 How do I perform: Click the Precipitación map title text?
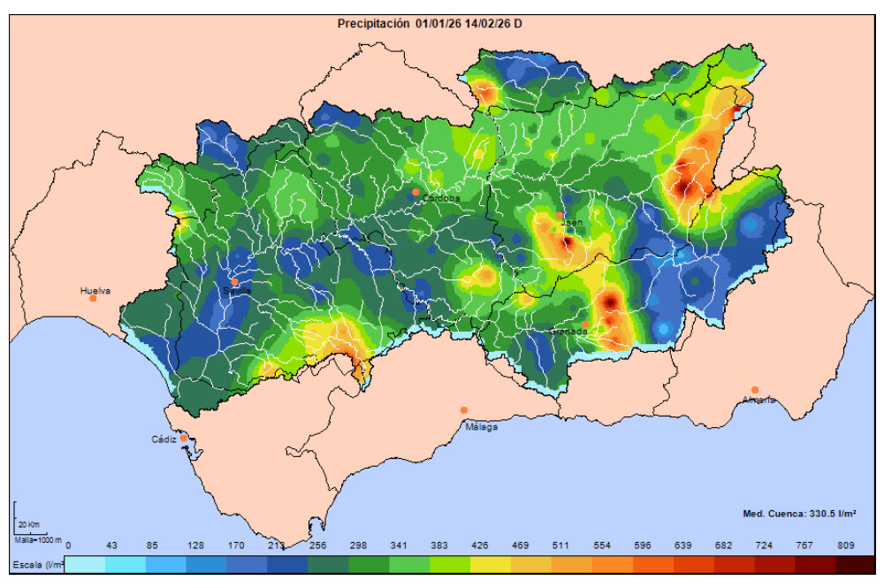pos(430,24)
